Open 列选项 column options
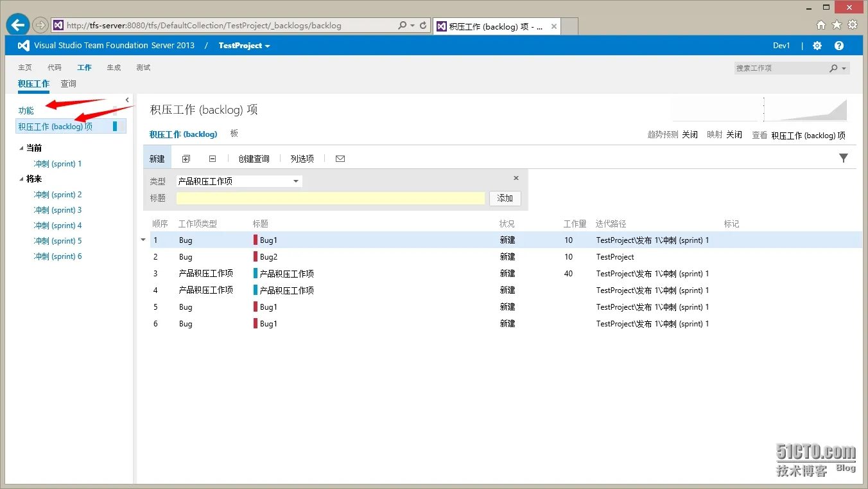This screenshot has width=868, height=489. (302, 159)
